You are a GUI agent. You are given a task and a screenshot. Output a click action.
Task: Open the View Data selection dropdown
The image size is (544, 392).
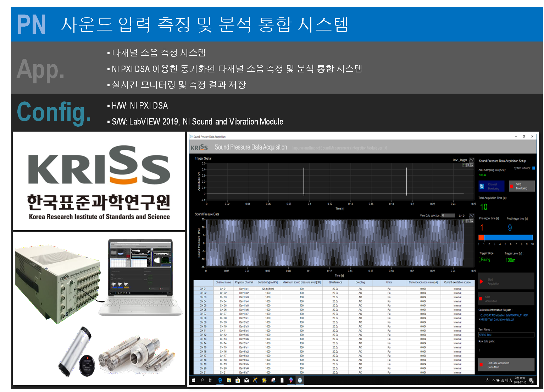[448, 216]
